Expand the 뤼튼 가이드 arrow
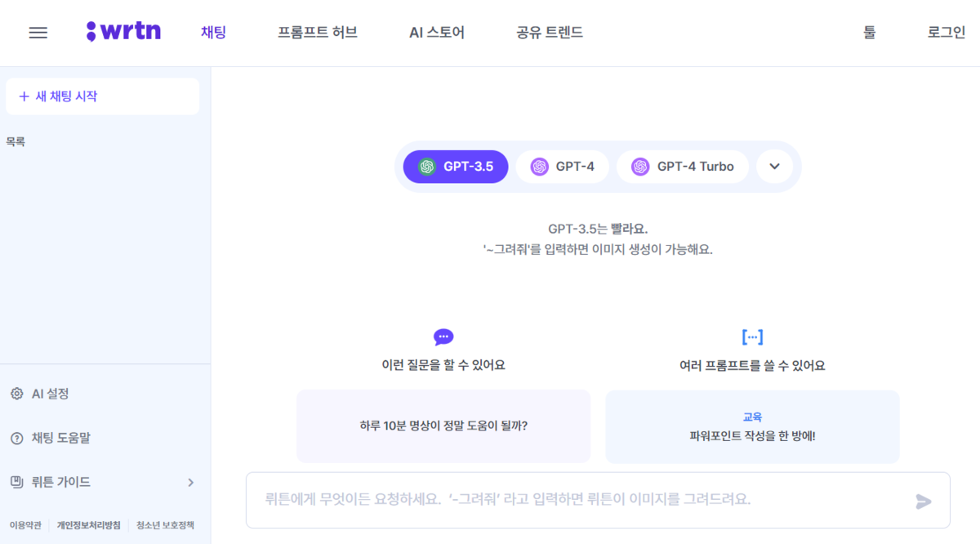 [x=189, y=482]
